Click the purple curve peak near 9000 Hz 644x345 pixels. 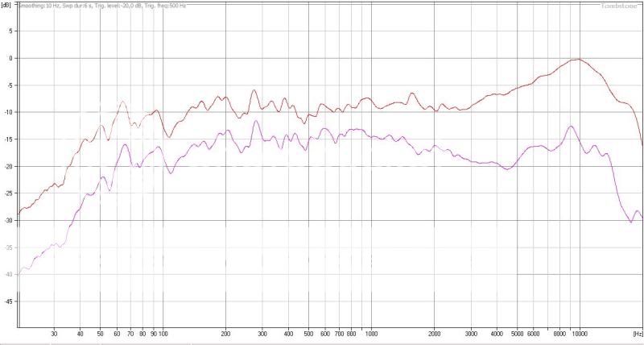tap(571, 126)
